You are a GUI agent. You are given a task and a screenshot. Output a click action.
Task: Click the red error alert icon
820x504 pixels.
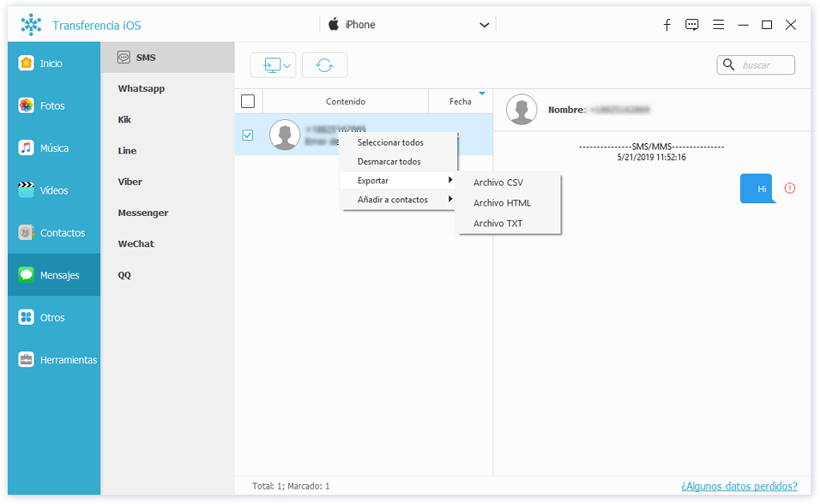tap(790, 188)
